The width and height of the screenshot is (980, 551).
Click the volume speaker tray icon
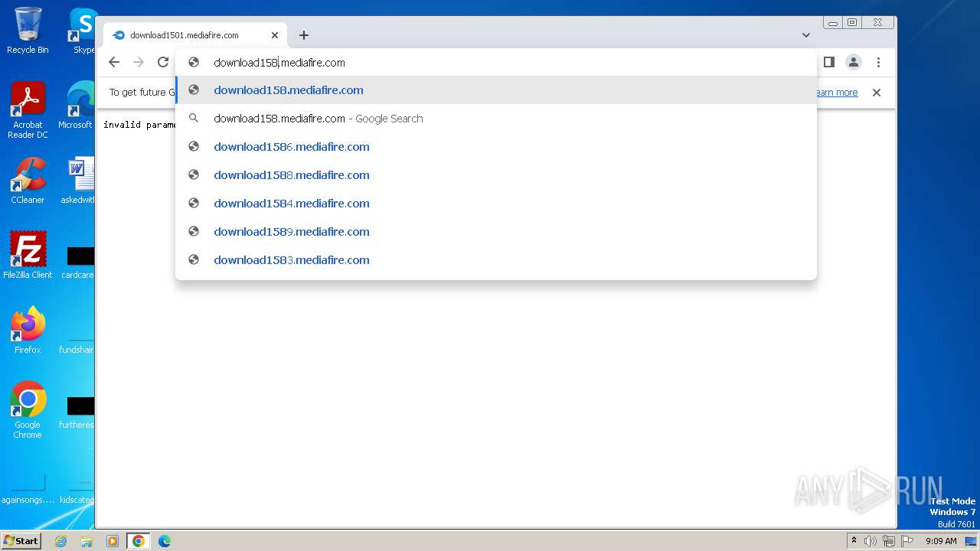coord(871,541)
